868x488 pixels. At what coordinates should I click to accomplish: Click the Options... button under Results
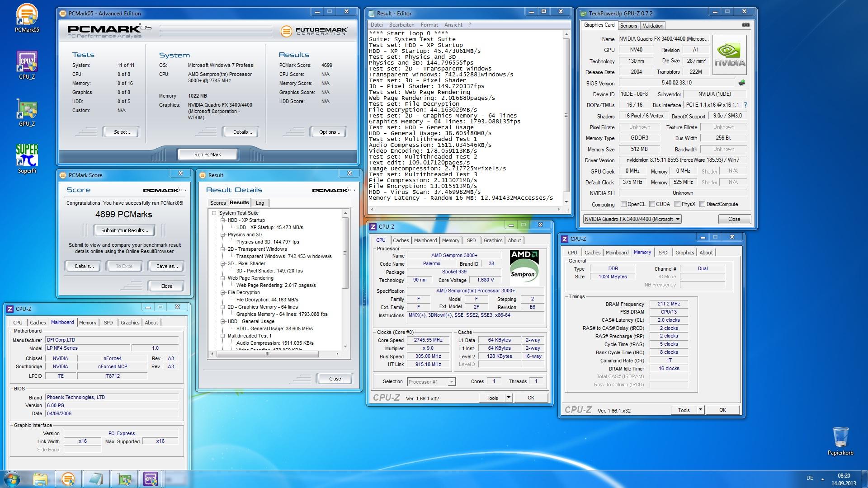pos(329,132)
